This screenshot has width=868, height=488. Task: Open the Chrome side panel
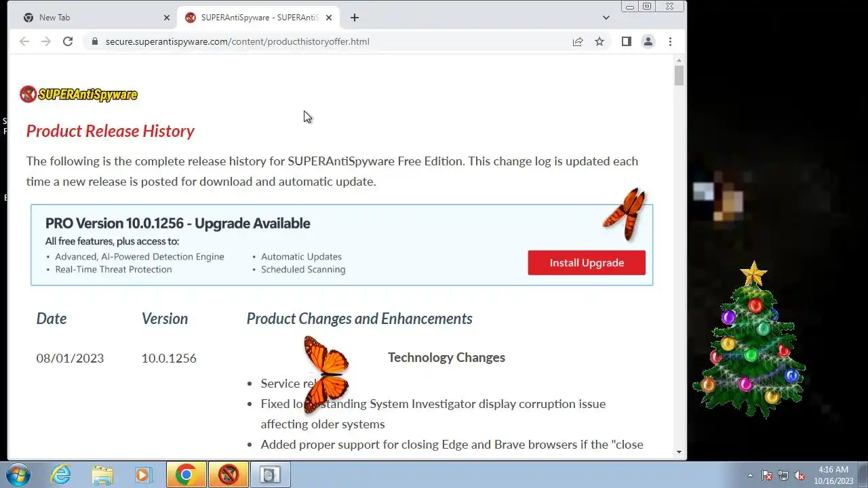pos(627,41)
